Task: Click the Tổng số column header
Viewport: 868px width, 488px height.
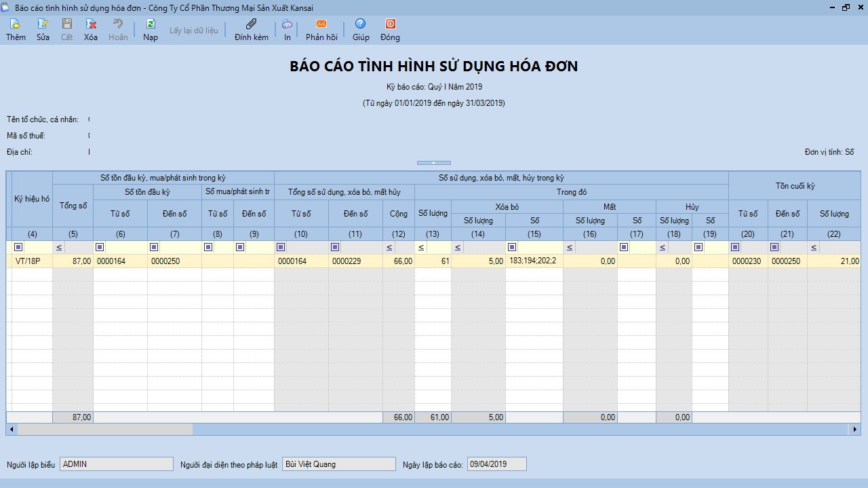Action: 73,206
